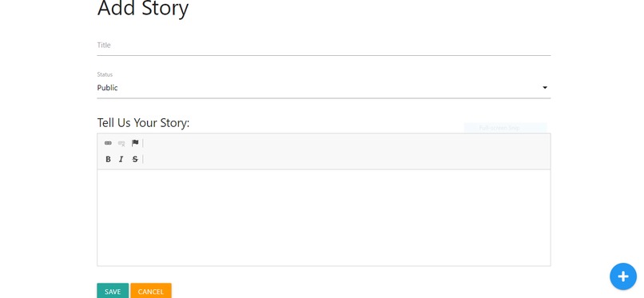Viewport: 644px width, 298px height.
Task: Click the small Status label
Action: pos(105,74)
